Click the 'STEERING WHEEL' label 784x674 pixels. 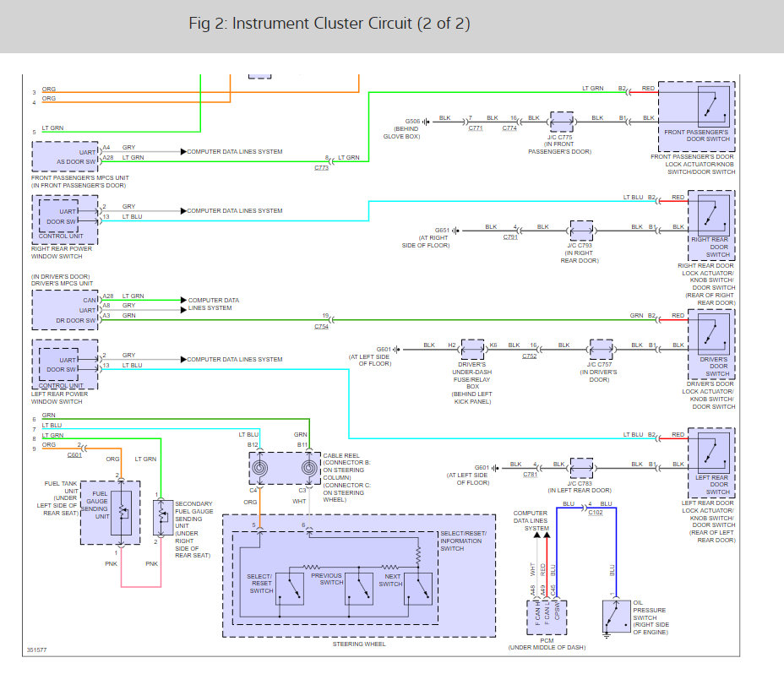[359, 644]
